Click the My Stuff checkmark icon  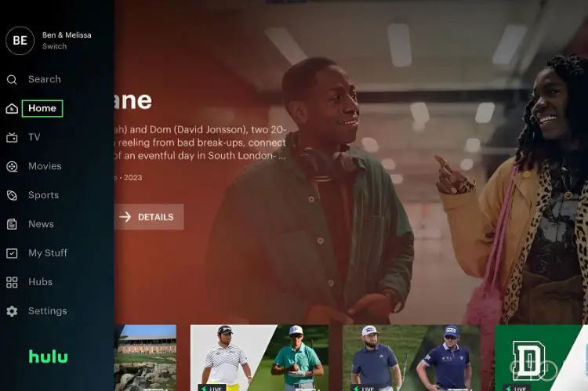(12, 253)
